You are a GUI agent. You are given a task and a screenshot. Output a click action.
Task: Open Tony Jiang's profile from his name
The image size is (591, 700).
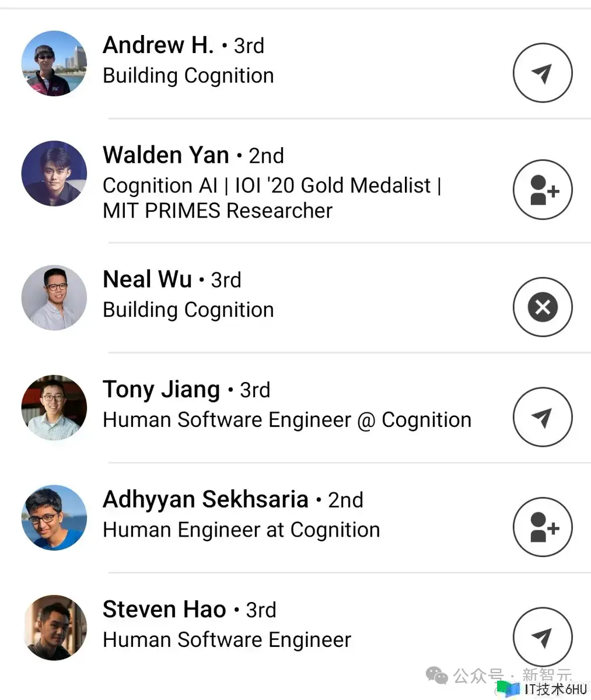[x=161, y=390]
